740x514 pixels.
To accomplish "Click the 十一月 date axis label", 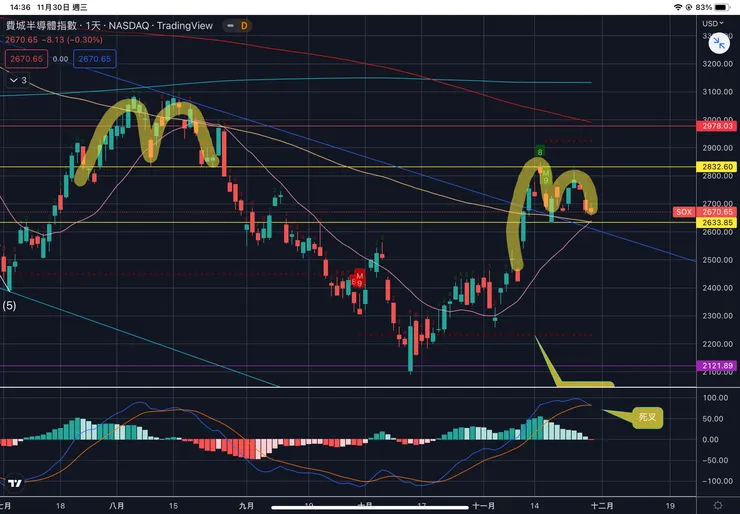I will [x=483, y=506].
